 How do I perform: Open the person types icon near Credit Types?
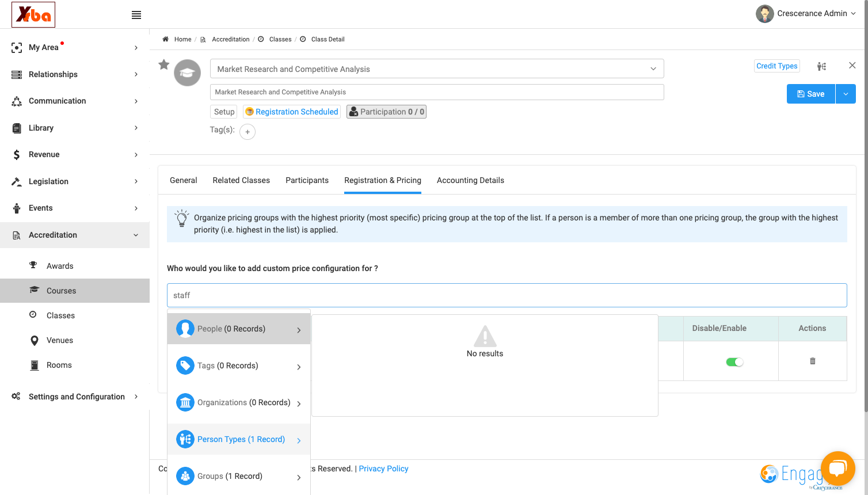(x=821, y=66)
